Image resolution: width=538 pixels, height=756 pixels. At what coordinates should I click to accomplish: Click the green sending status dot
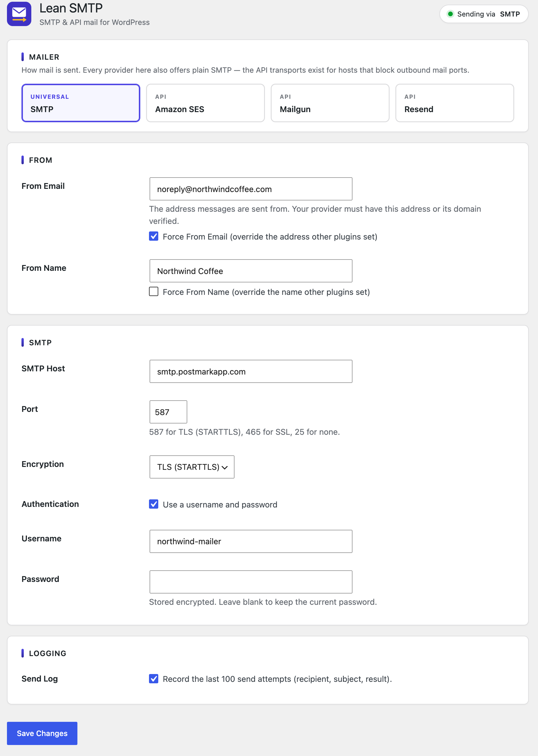pos(450,14)
